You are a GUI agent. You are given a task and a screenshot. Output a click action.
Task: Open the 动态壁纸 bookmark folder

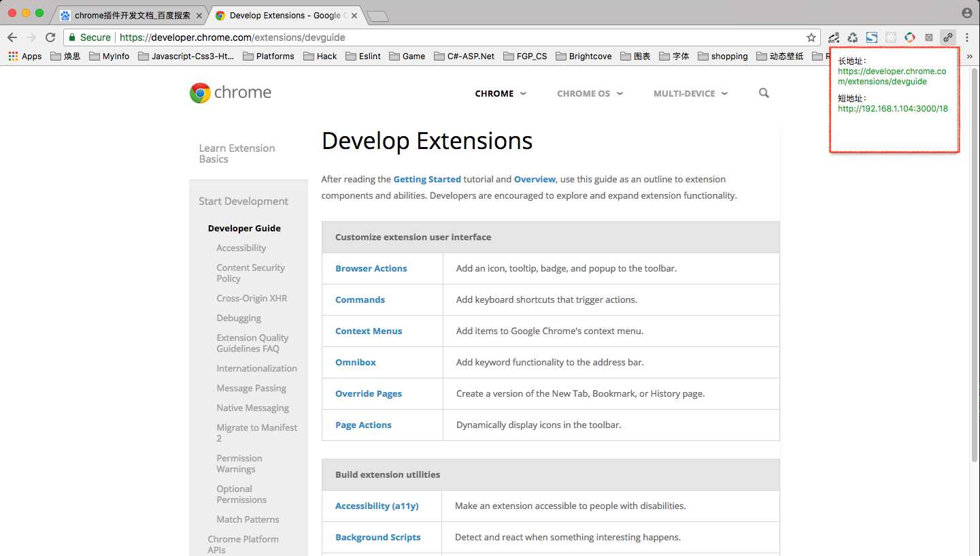tap(780, 56)
